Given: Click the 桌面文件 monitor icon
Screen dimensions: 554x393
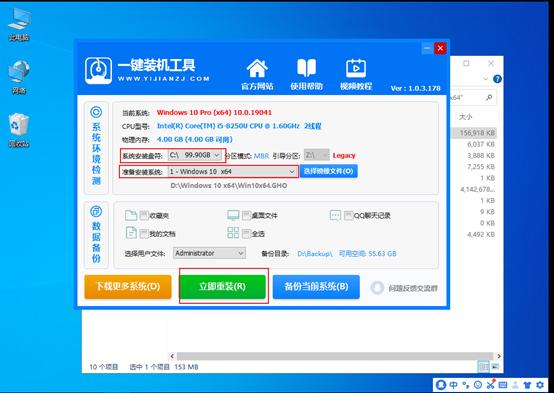Looking at the screenshot, I should (x=233, y=215).
